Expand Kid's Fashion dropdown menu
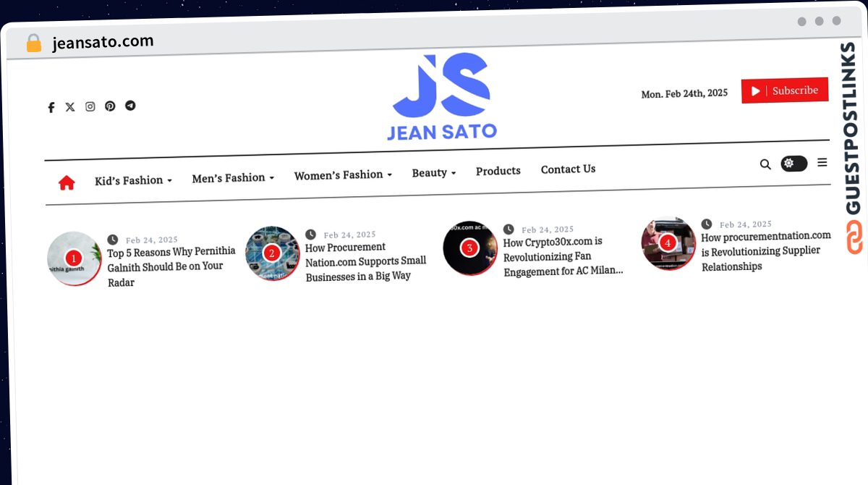 point(133,180)
